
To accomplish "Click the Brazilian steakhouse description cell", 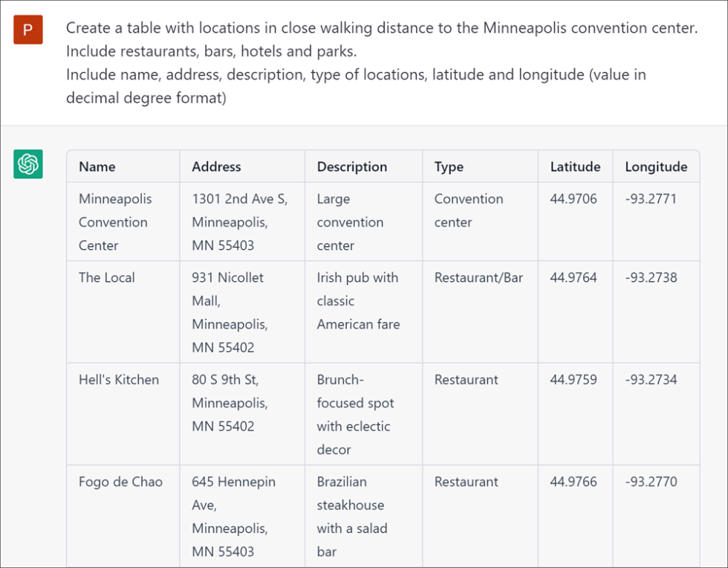I will 352,516.
